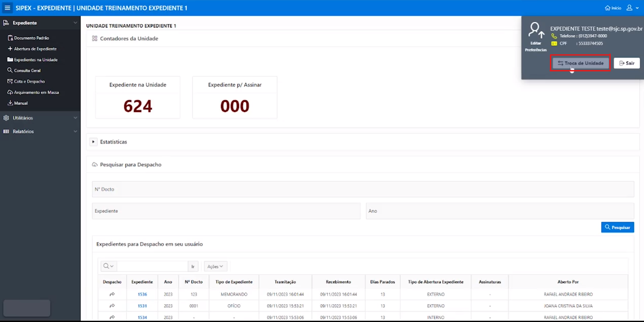644x322 pixels.
Task: Click the Sair button
Action: (627, 63)
